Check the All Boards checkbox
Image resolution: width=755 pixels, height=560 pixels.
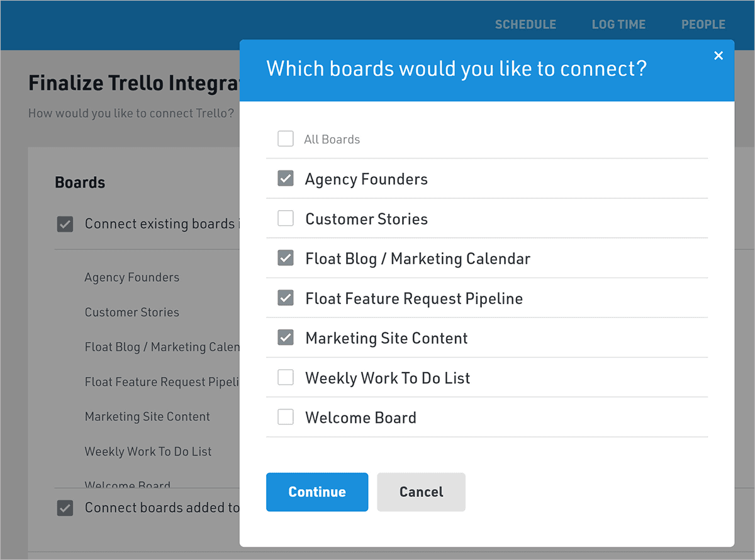tap(286, 139)
